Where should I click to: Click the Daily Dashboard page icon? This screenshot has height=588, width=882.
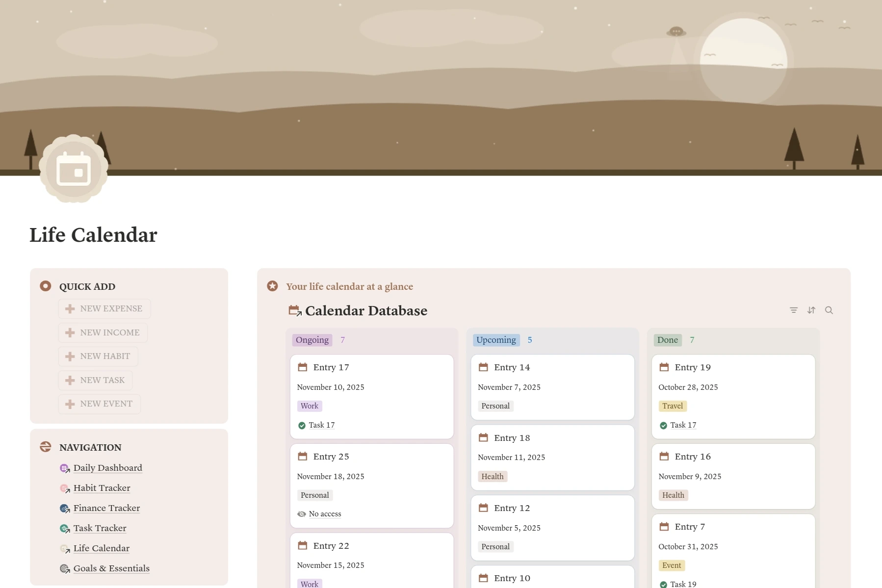(x=65, y=468)
